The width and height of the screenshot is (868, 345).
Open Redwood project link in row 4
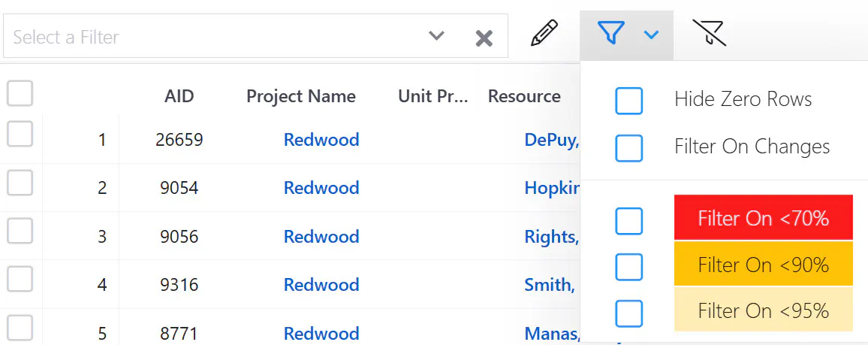(x=321, y=285)
